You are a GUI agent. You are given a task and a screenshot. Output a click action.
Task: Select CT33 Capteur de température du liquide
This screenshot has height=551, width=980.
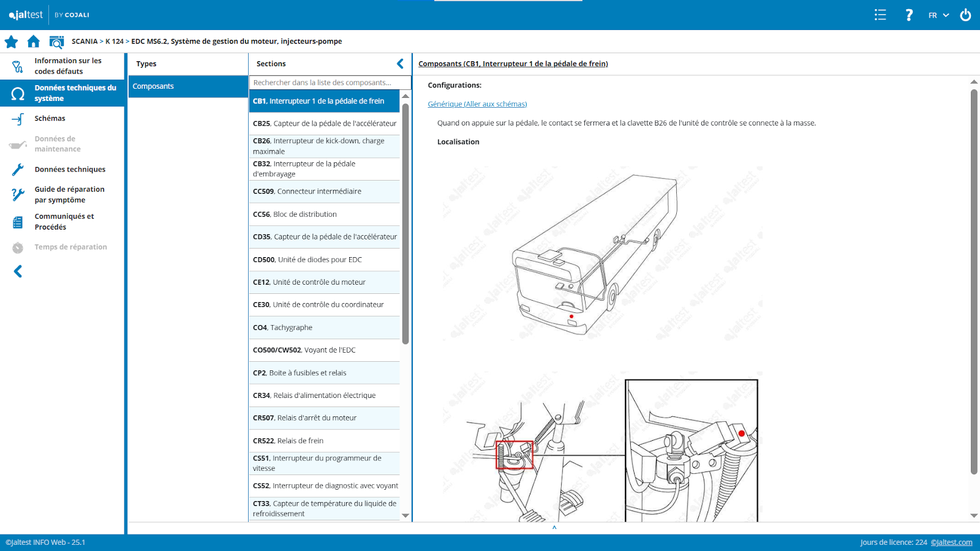(325, 509)
